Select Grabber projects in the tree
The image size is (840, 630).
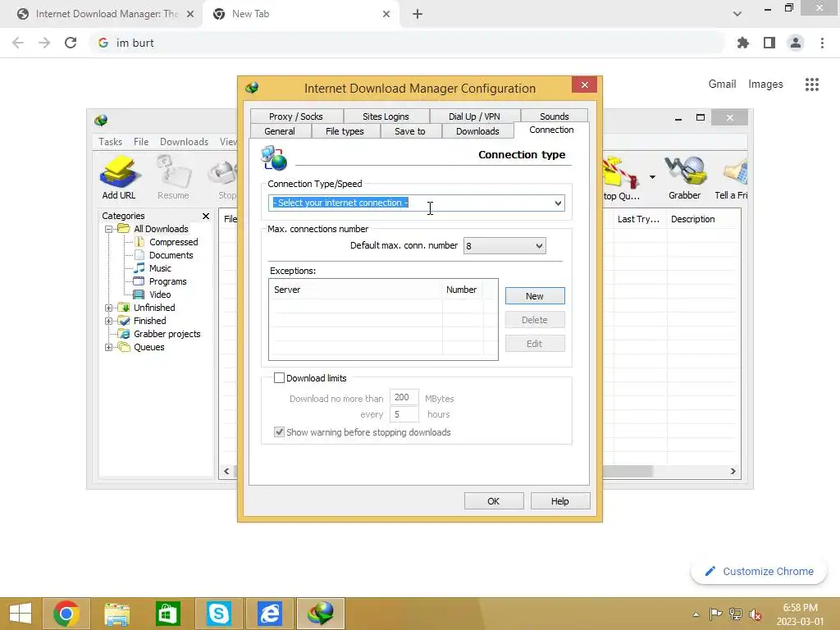[167, 334]
